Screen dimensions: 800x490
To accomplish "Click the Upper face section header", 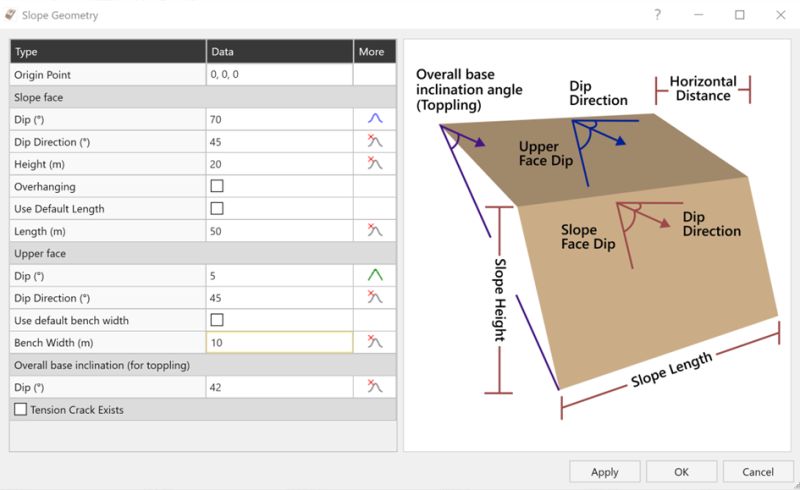I will [203, 253].
